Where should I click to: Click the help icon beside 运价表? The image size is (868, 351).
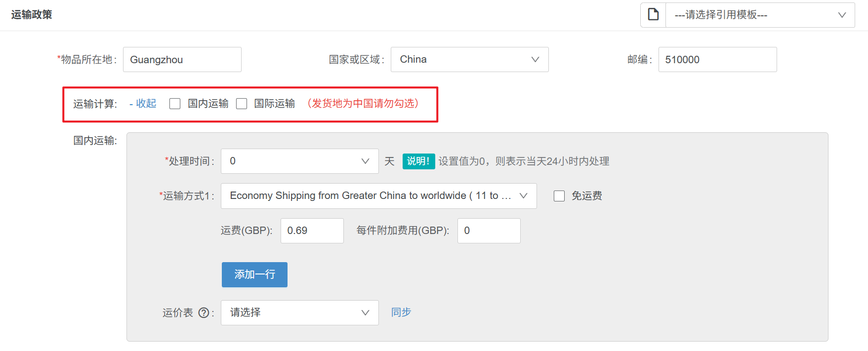tap(204, 313)
